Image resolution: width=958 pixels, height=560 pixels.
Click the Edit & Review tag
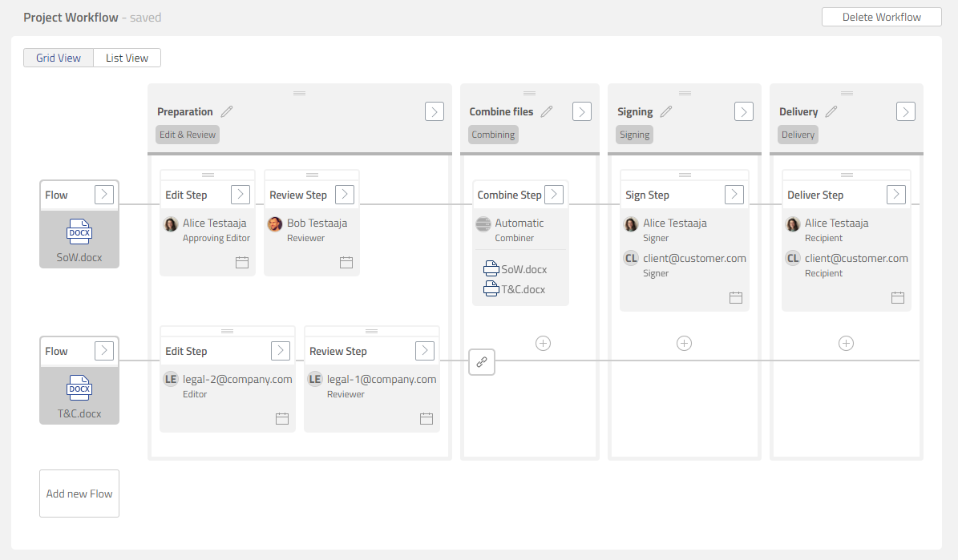coord(188,135)
